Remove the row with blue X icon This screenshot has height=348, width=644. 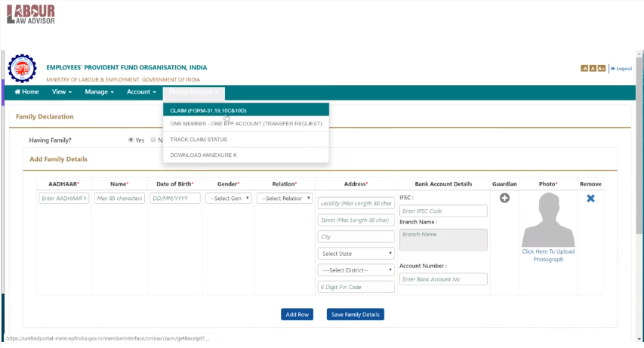point(590,199)
